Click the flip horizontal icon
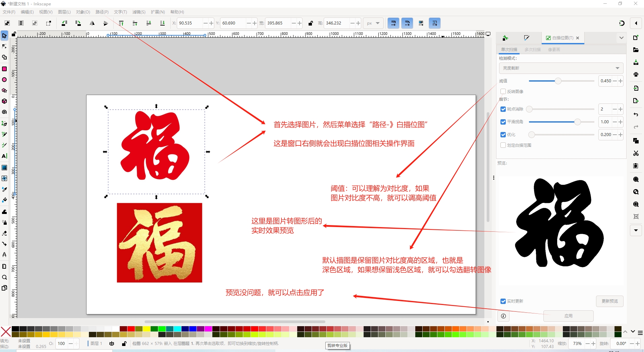 (92, 23)
